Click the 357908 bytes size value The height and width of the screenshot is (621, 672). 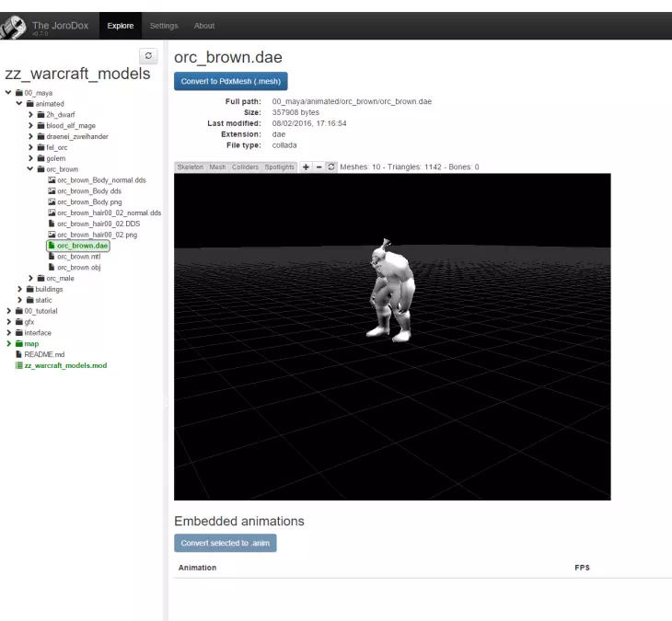tap(295, 112)
